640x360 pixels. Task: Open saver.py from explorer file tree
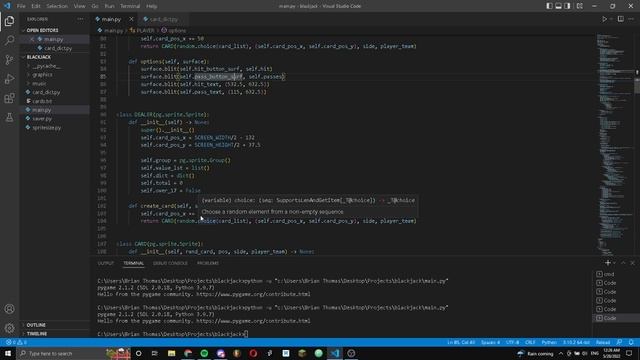point(42,119)
